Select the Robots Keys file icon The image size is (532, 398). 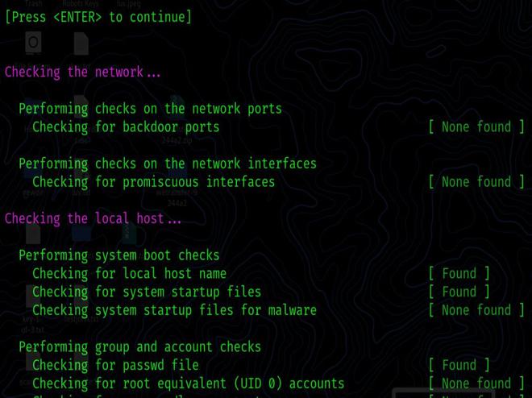tap(81, 40)
